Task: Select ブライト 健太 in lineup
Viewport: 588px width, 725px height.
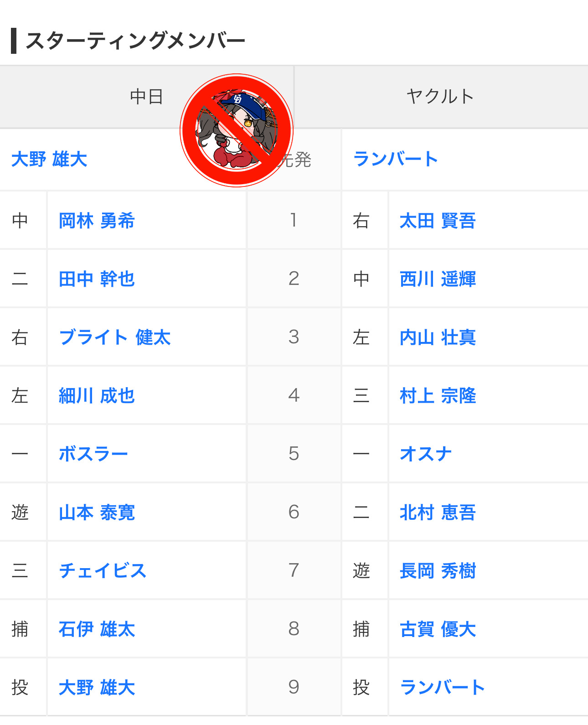Action: point(114,337)
